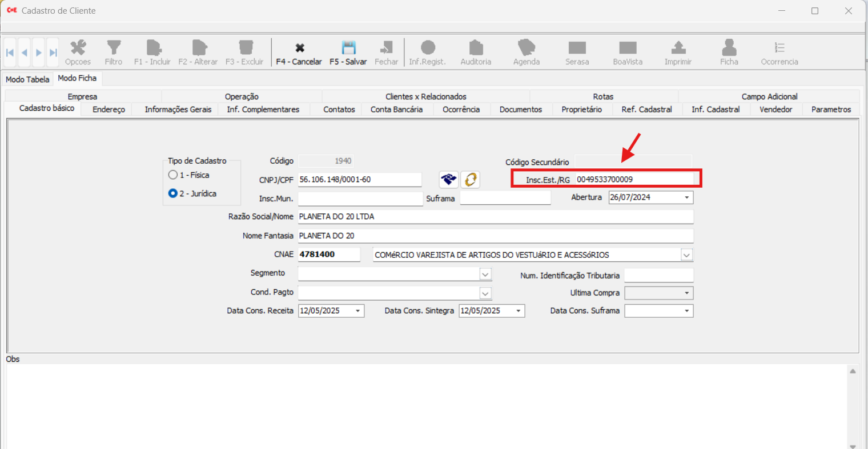868x449 pixels.
Task: Click the Obs scrollbar down arrow
Action: [853, 446]
